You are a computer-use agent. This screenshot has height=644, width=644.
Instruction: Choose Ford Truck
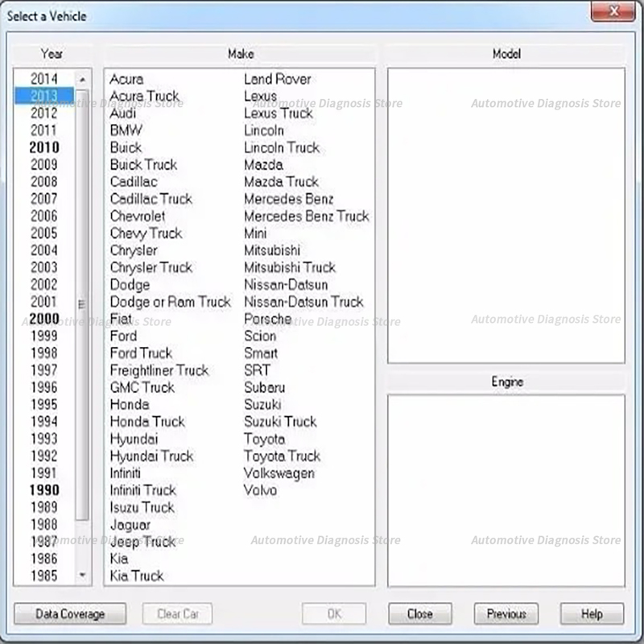141,353
